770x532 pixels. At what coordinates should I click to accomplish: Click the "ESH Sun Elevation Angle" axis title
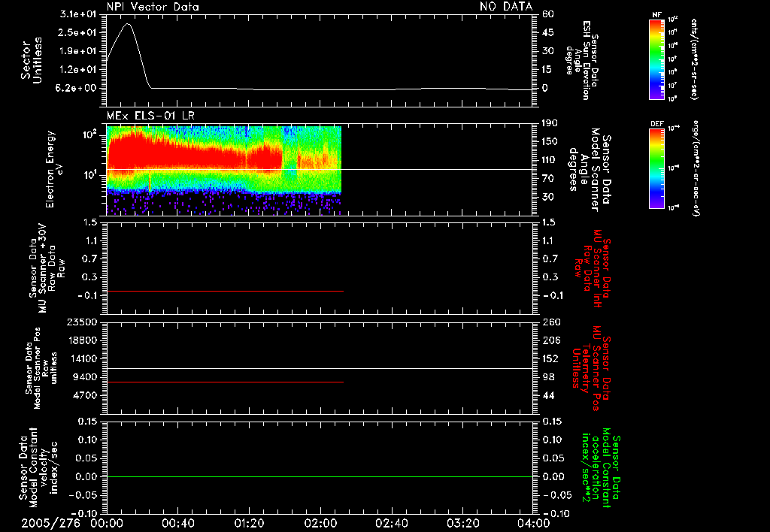tap(582, 60)
